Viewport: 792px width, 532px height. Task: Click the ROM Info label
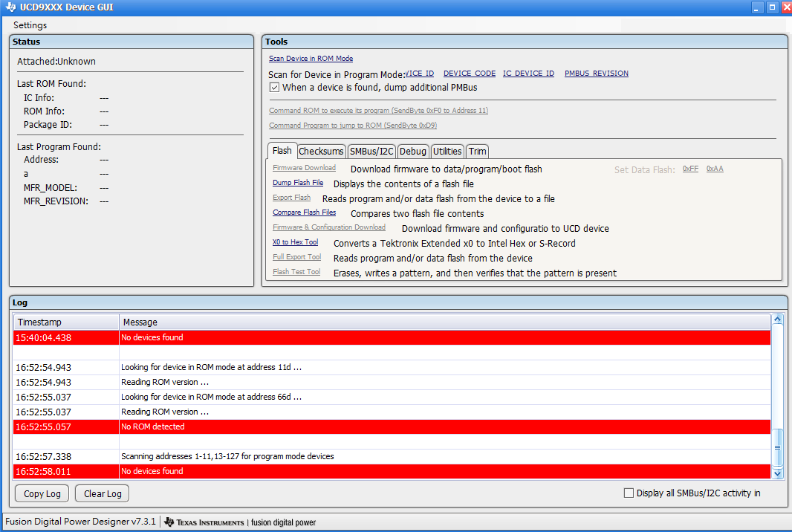point(44,111)
